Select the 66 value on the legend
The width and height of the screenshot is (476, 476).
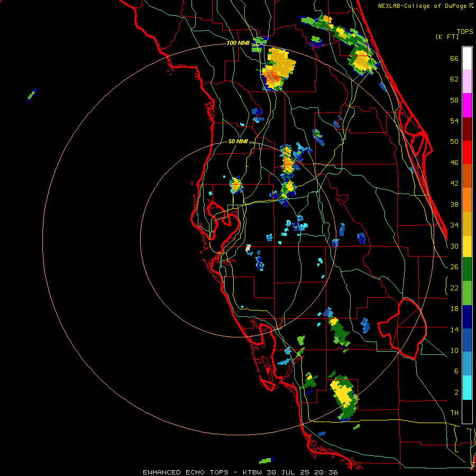pos(454,58)
